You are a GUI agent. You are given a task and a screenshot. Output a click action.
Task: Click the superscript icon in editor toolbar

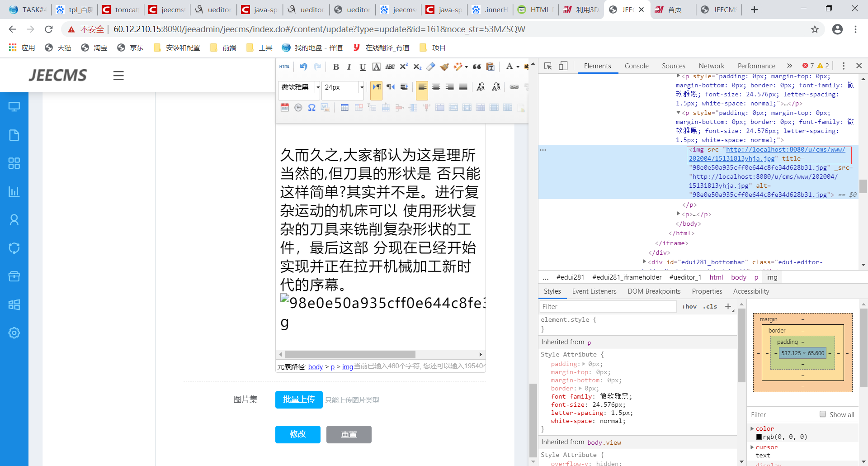point(404,67)
